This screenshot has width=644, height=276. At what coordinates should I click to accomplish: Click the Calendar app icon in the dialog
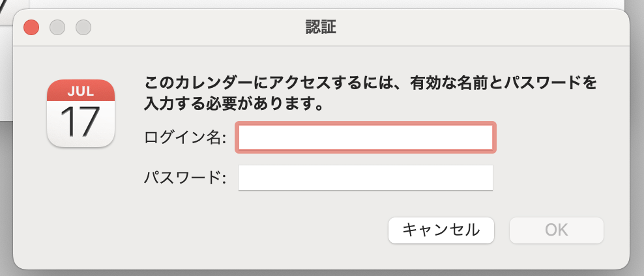81,113
